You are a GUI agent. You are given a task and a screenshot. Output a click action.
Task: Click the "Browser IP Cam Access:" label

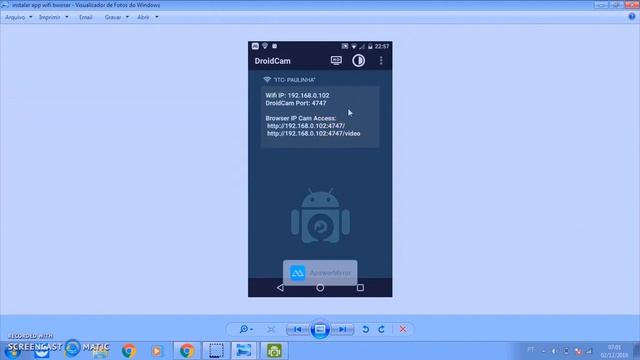point(301,118)
